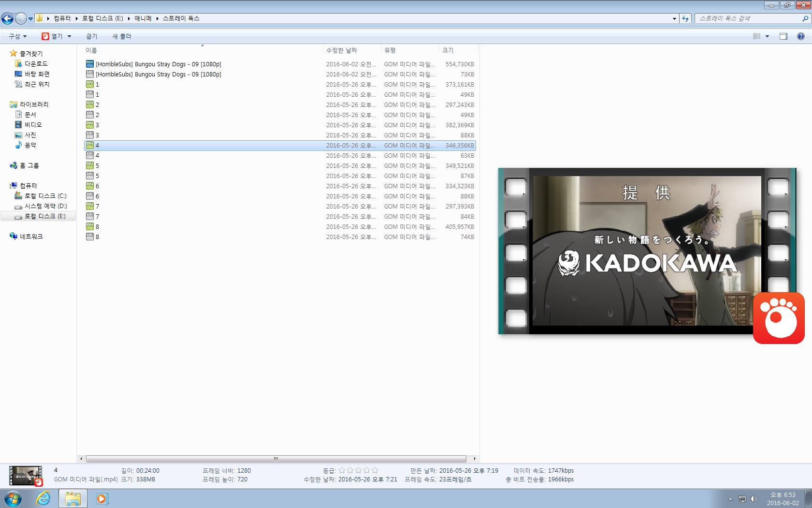Click the 새 폴더 button
The width and height of the screenshot is (812, 508).
(122, 36)
